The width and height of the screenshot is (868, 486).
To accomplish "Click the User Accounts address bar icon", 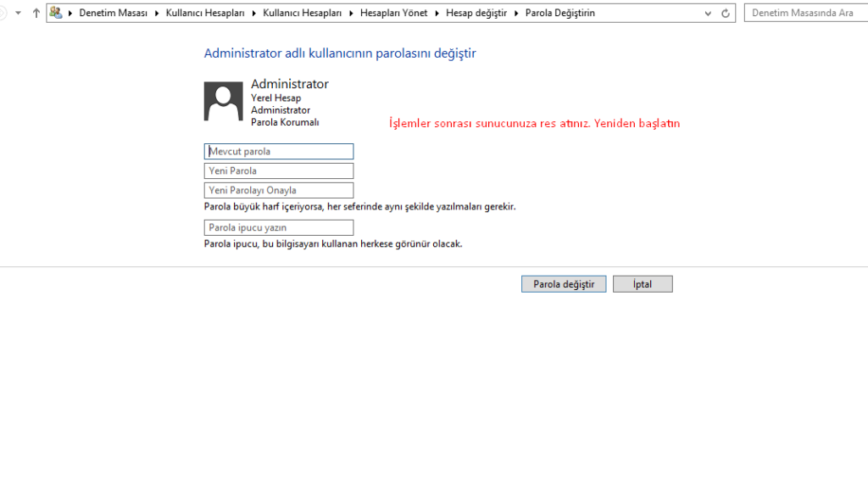I will tap(55, 13).
